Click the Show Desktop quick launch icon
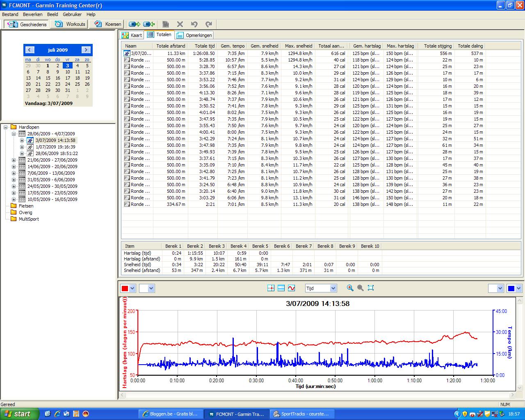 (48, 414)
